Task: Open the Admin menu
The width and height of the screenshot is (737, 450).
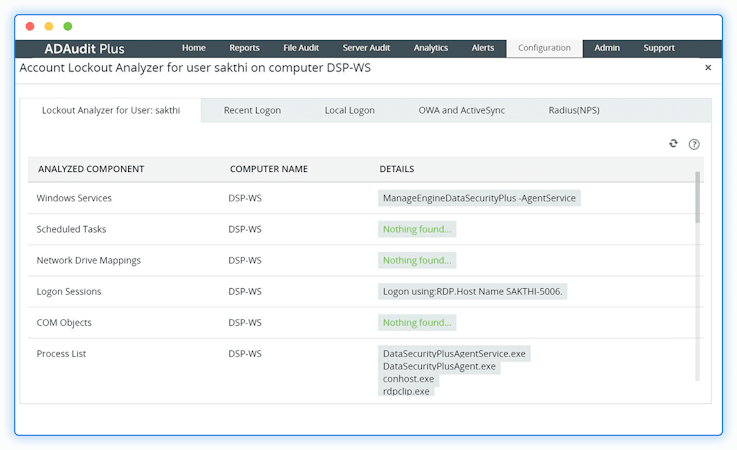Action: click(607, 48)
